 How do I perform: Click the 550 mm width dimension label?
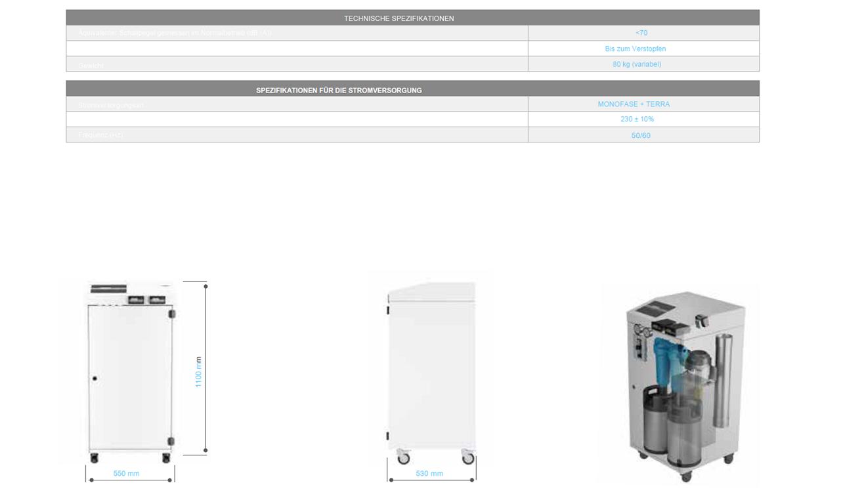click(x=126, y=473)
